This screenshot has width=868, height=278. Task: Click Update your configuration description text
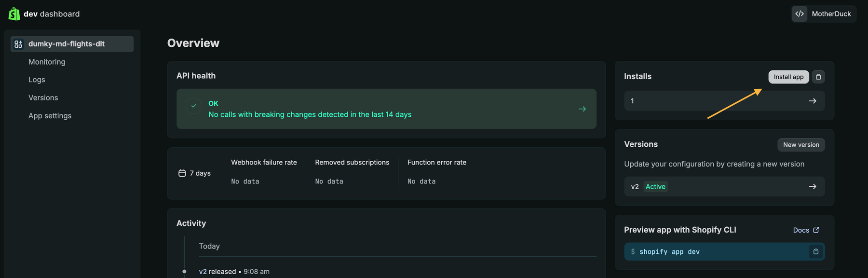tap(714, 164)
